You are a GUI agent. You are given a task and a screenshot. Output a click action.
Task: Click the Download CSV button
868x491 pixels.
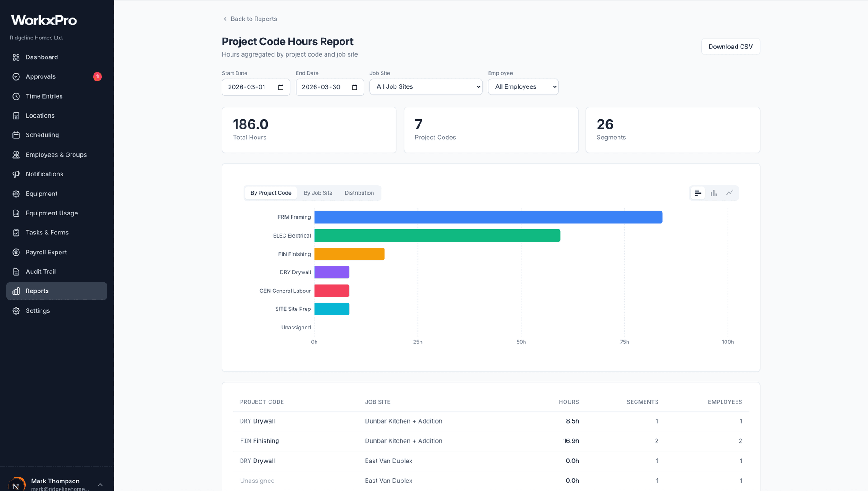click(x=730, y=47)
